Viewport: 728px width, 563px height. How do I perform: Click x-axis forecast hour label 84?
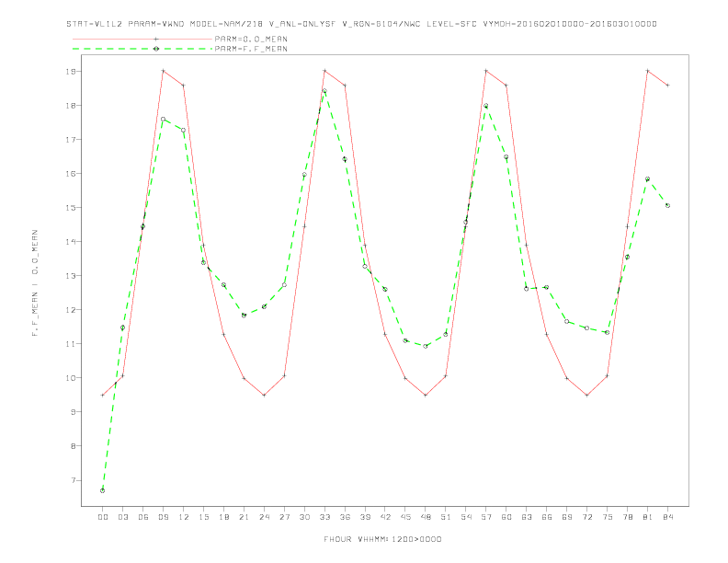point(668,517)
